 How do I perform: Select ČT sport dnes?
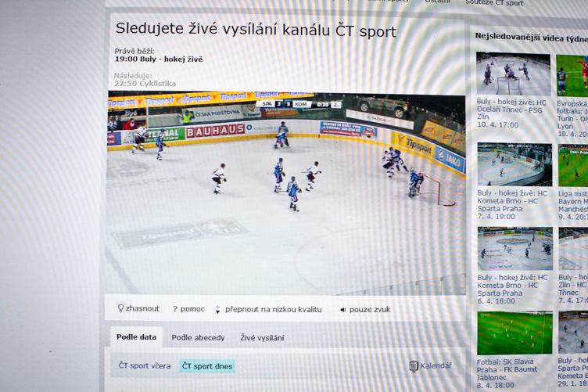(x=207, y=366)
